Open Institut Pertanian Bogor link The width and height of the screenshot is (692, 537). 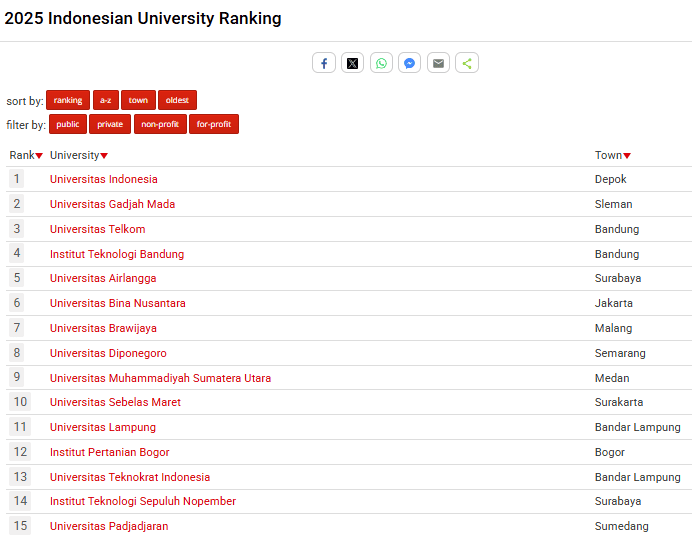point(110,452)
